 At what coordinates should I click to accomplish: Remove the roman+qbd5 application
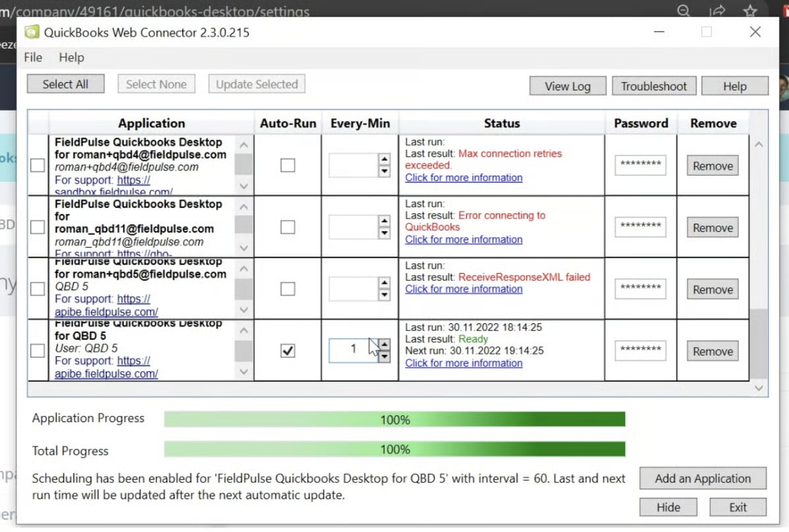[713, 290]
